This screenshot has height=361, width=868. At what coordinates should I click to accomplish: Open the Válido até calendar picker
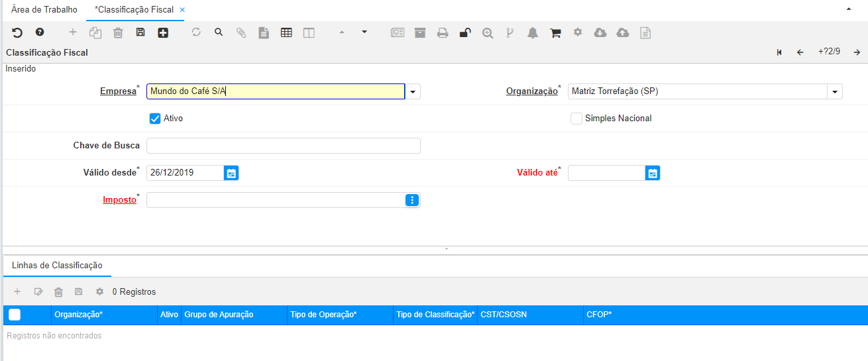click(653, 173)
